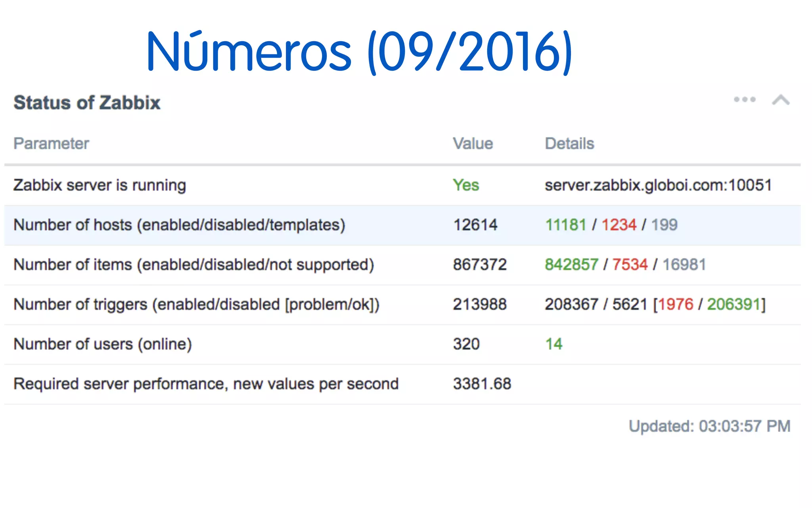Click the Updated 03:03:57 PM timestamp
This screenshot has height=508, width=812.
point(709,426)
